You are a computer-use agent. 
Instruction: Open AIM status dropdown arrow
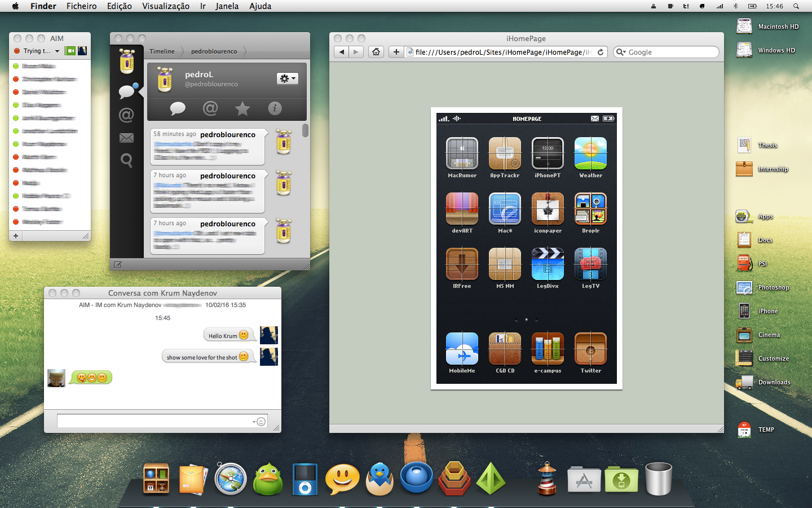(57, 51)
